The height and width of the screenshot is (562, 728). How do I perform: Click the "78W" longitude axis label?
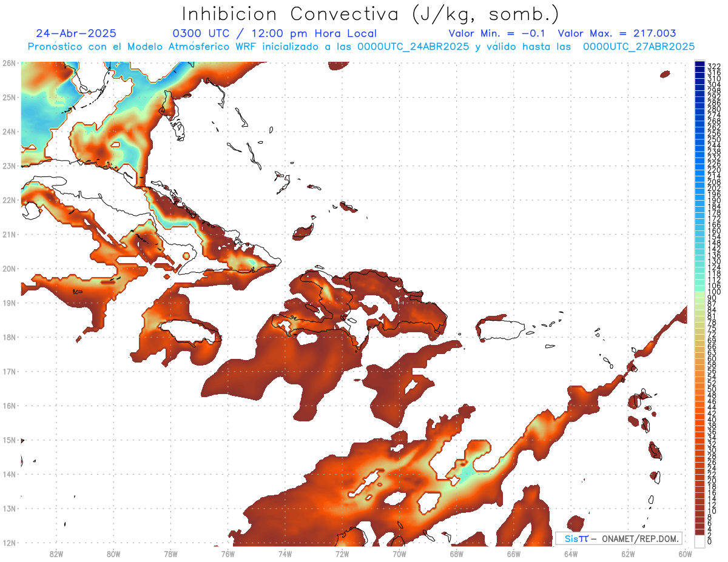170,554
